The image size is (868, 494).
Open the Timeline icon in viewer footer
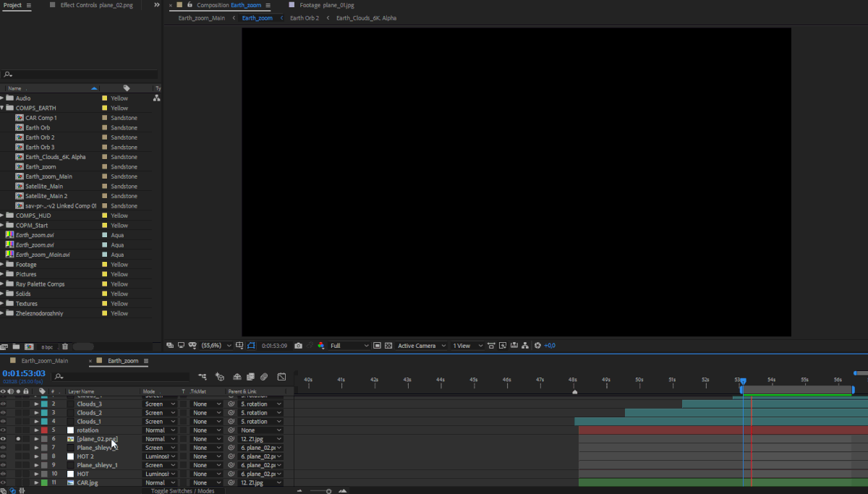coord(514,346)
